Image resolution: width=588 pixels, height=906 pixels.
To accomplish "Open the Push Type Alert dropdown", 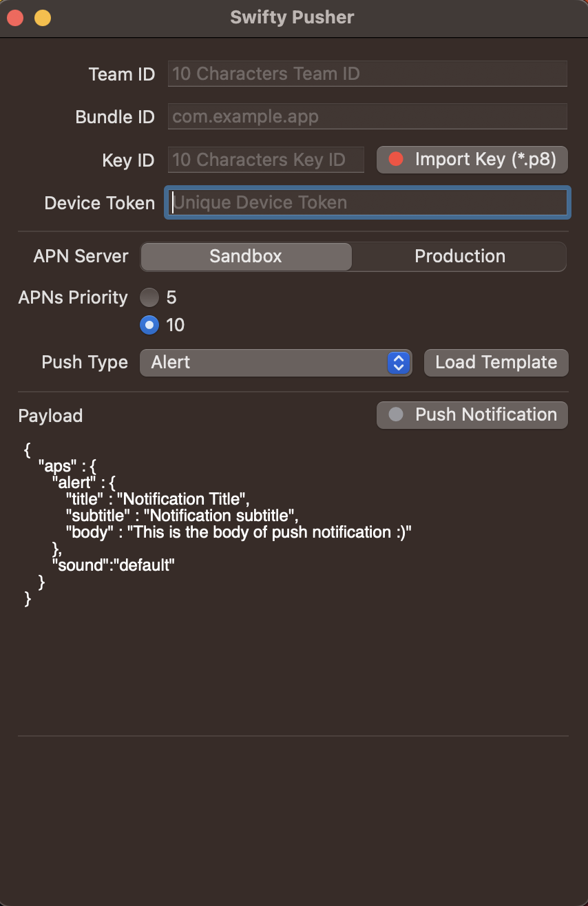I will (x=269, y=363).
